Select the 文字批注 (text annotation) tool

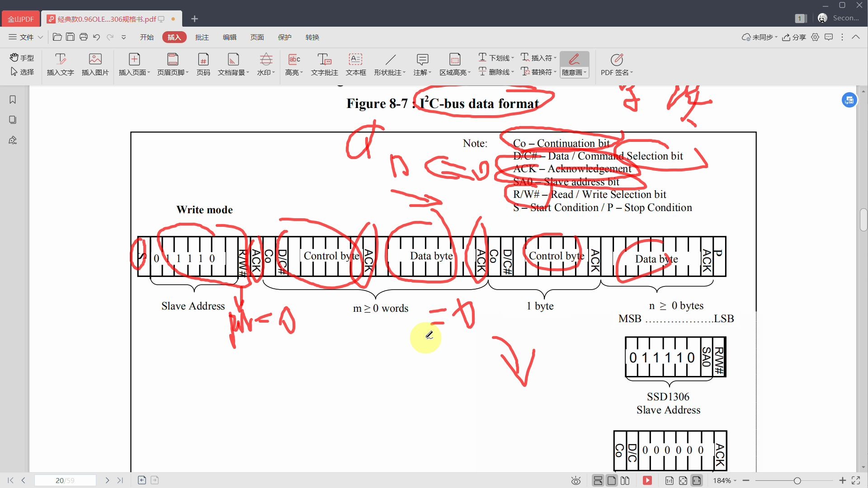(324, 64)
